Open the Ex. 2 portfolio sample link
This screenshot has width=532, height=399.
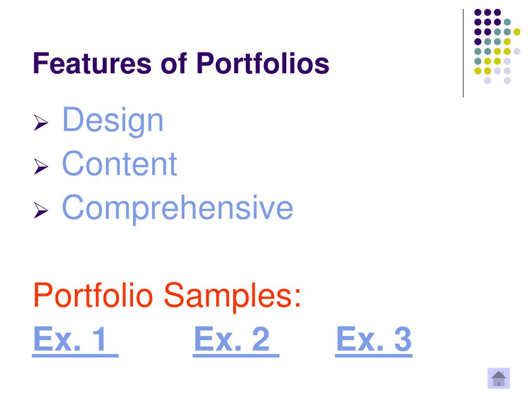coord(236,340)
